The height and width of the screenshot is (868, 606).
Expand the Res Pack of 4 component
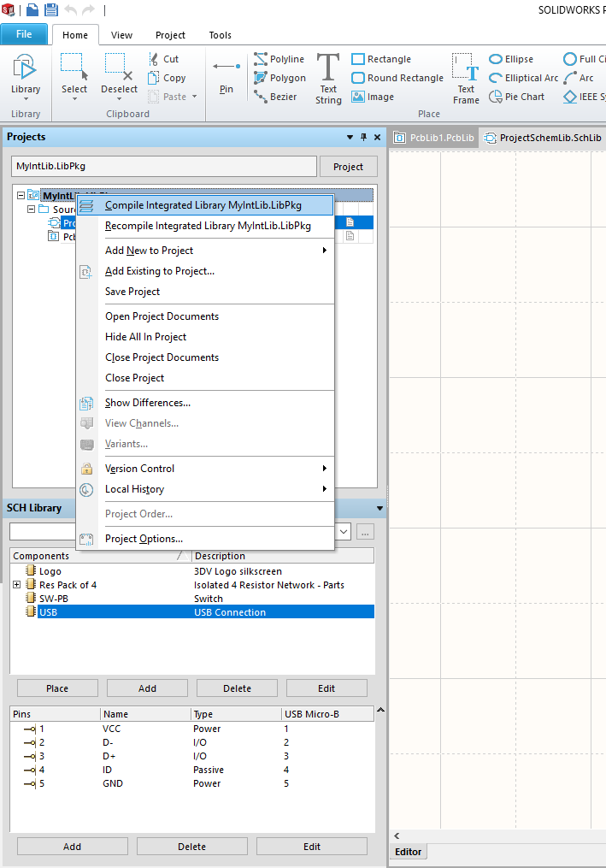coord(17,585)
